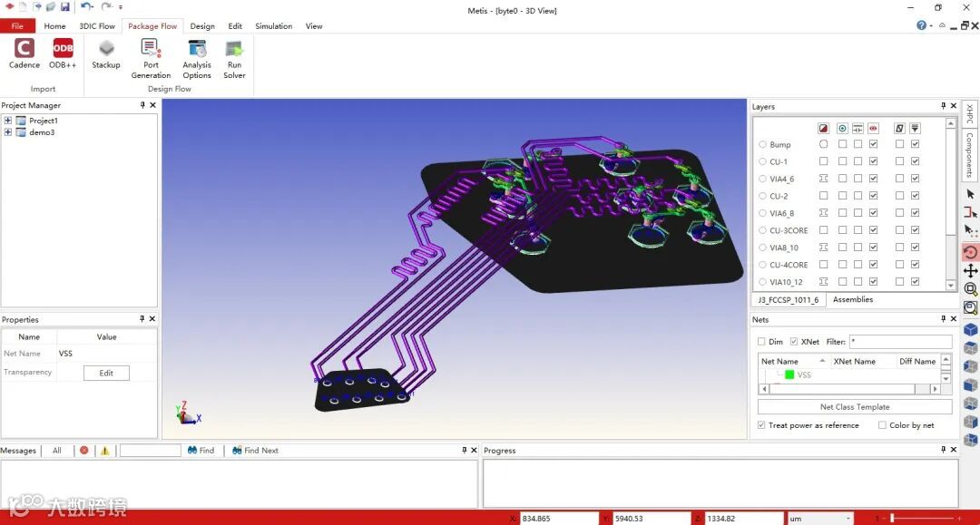Click the New file icon in quick access toolbar
Viewport: 980px width, 525px height.
pos(23,7)
